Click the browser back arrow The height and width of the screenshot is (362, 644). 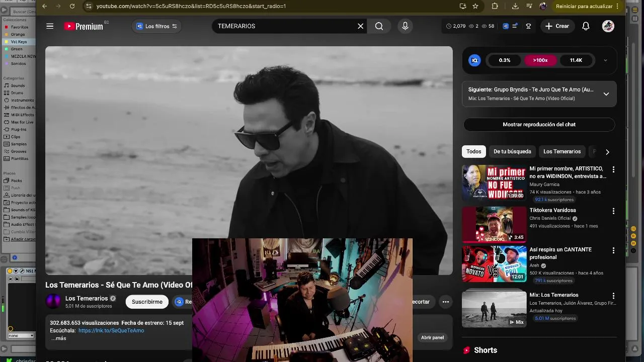[44, 6]
